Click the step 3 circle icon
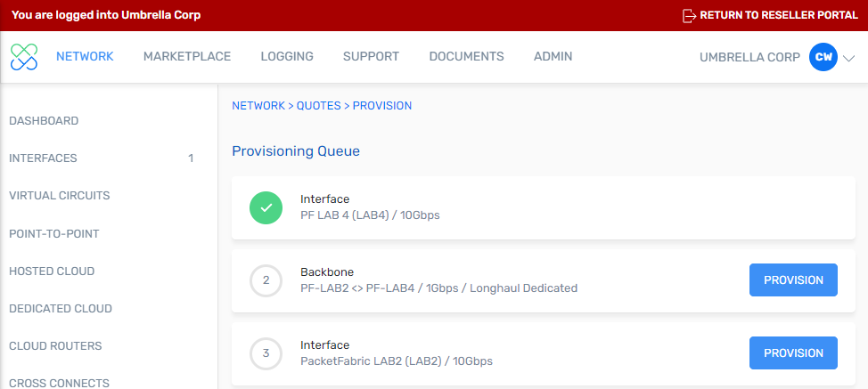 pyautogui.click(x=266, y=353)
